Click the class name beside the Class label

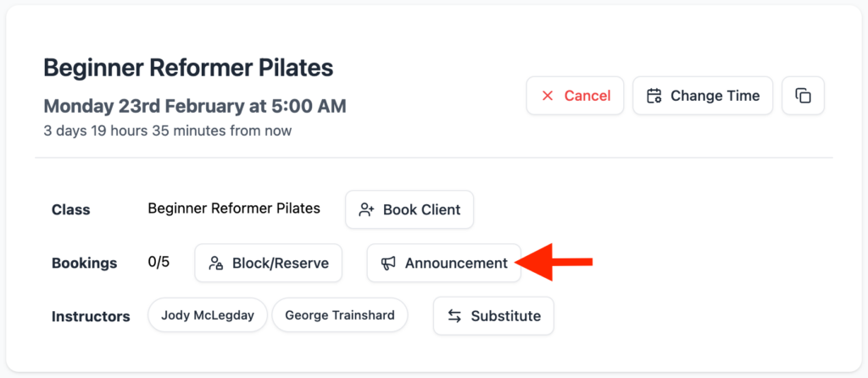coord(234,208)
